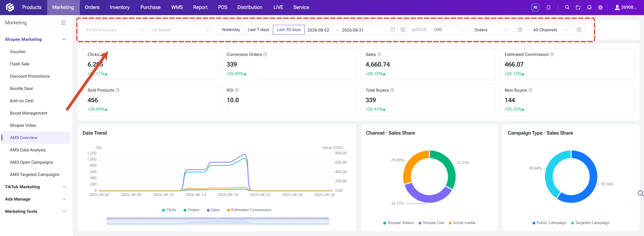
Task: Open the POS menu
Action: click(x=223, y=7)
